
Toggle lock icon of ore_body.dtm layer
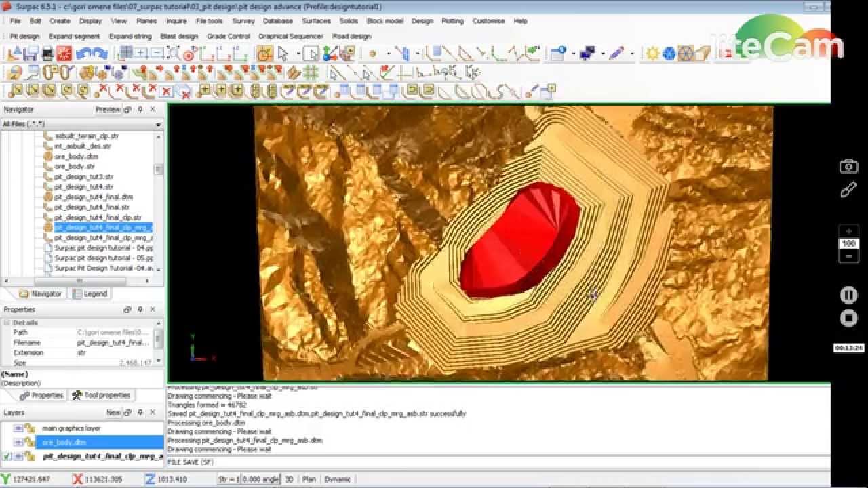29,443
